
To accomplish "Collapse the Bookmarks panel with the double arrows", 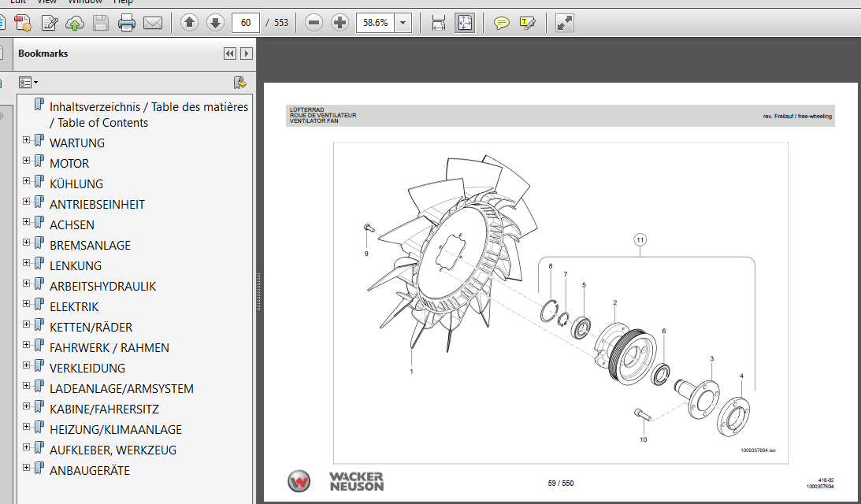I will click(229, 53).
